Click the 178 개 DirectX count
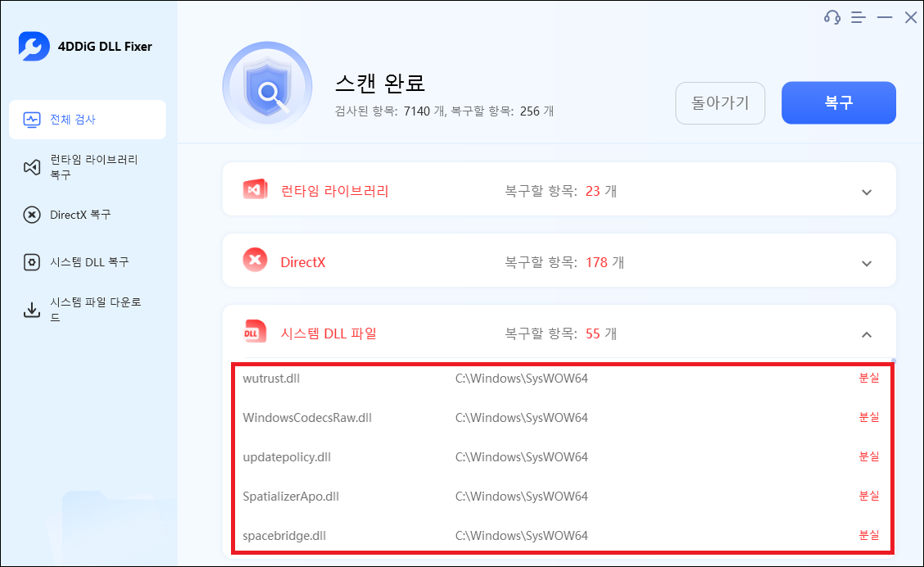 [605, 262]
